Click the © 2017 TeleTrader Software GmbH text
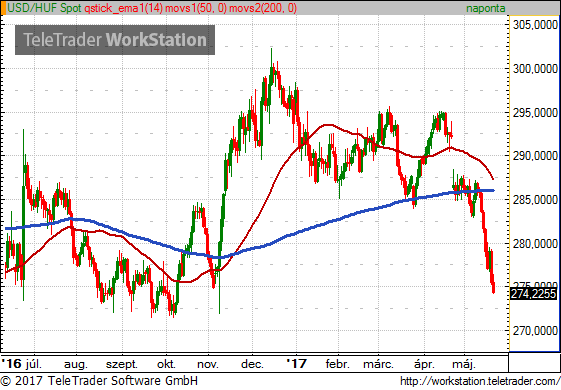The height and width of the screenshot is (390, 561). pos(99,381)
